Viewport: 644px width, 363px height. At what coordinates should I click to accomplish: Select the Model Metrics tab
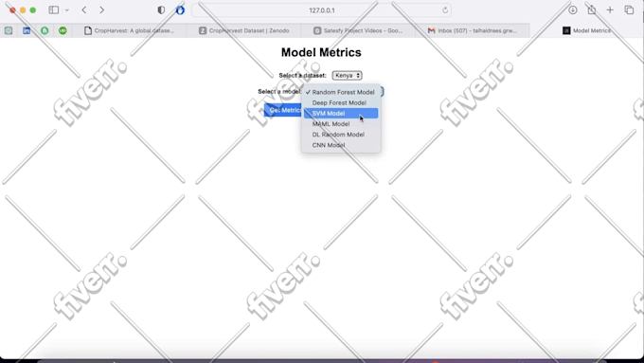point(586,30)
